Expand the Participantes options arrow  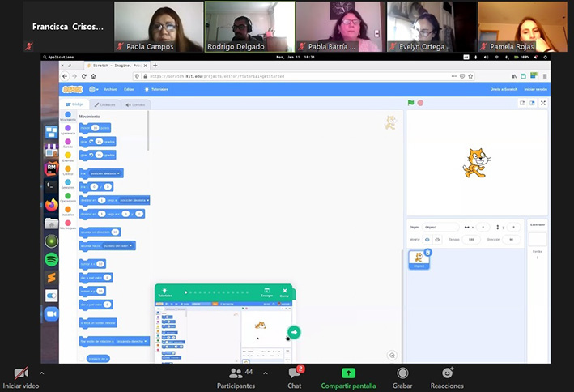(x=269, y=373)
